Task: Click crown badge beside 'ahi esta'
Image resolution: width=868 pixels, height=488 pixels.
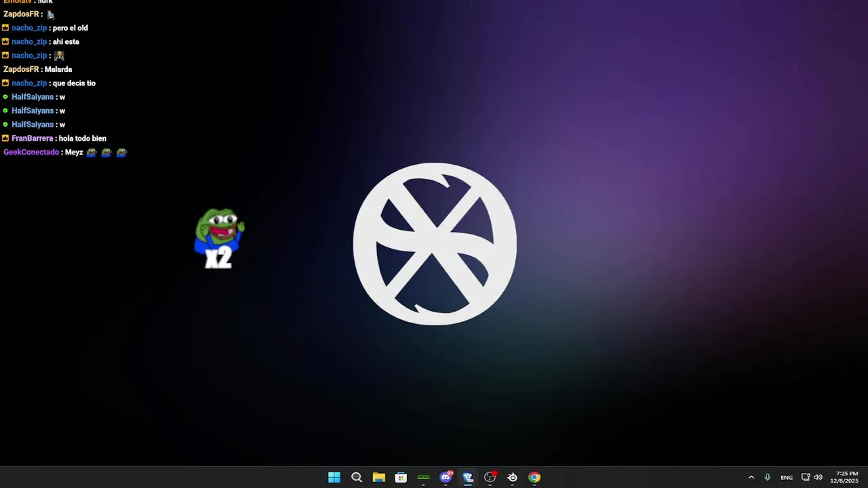Action: click(5, 42)
